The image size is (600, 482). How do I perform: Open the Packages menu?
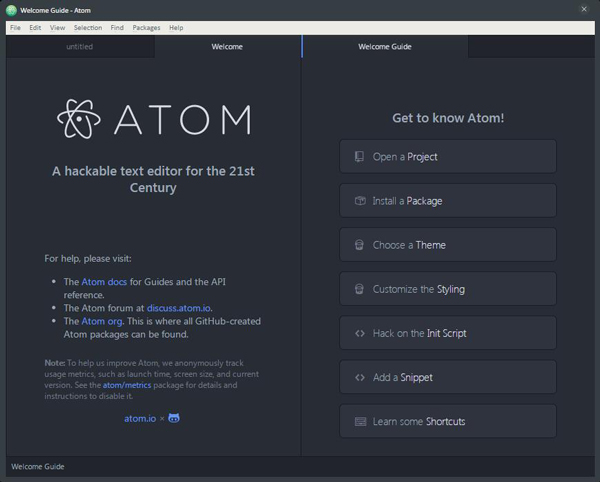click(x=146, y=28)
